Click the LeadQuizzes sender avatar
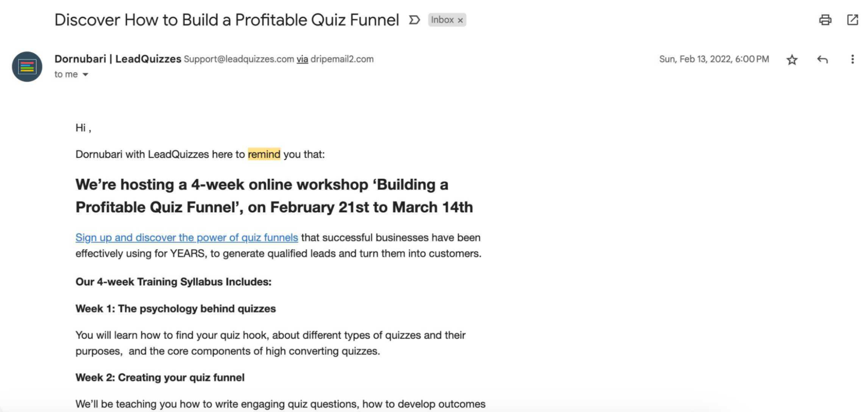 27,67
